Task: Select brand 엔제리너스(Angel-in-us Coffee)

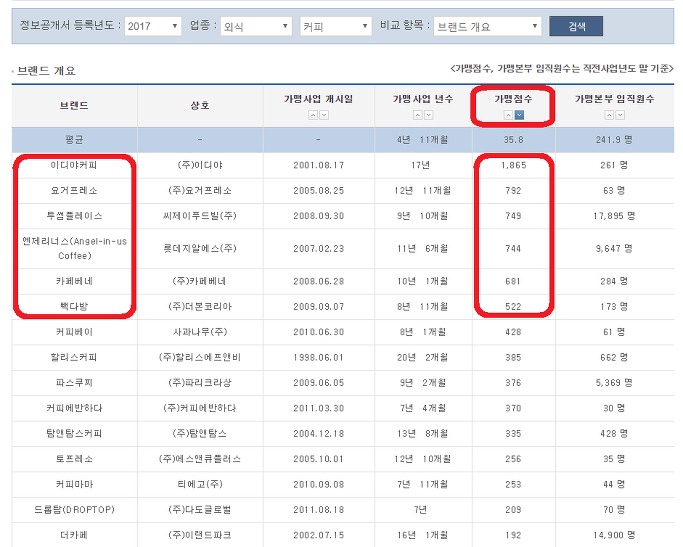Action: click(x=74, y=248)
